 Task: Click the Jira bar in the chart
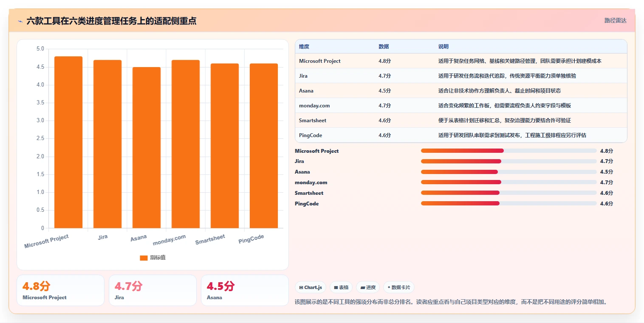pos(107,144)
